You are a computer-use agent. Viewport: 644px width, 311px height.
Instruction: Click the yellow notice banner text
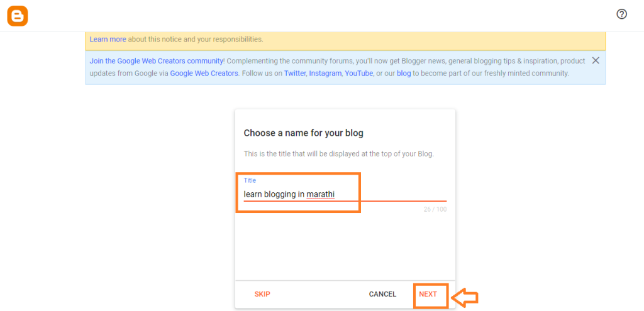coord(176,40)
